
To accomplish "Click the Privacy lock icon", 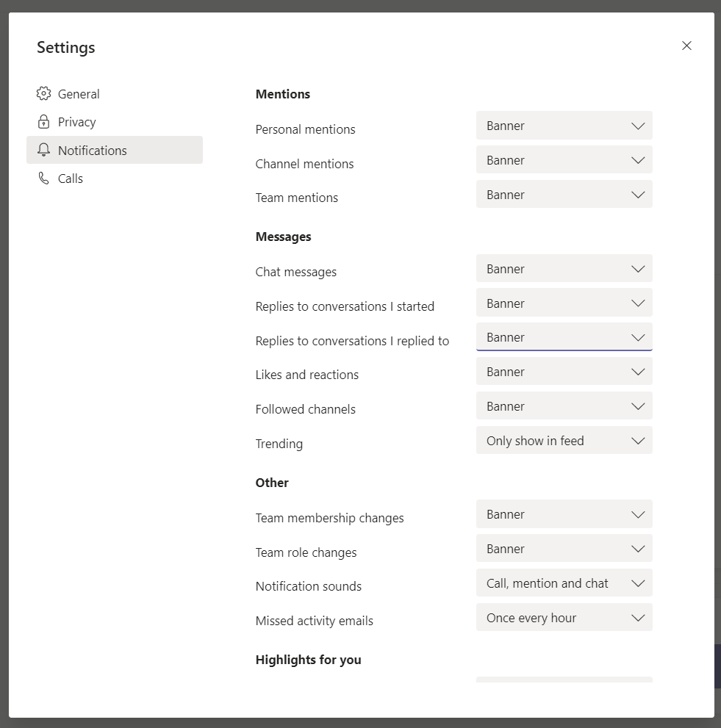I will 43,122.
